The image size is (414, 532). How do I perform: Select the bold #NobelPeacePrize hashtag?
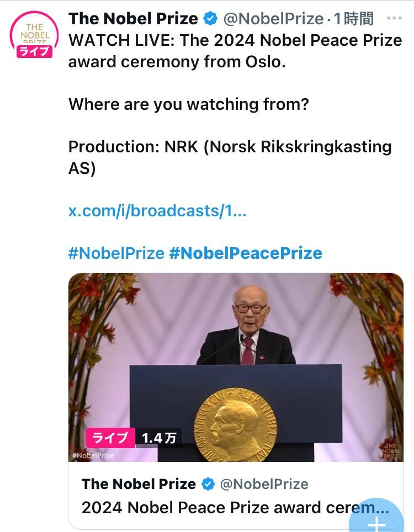pos(246,253)
